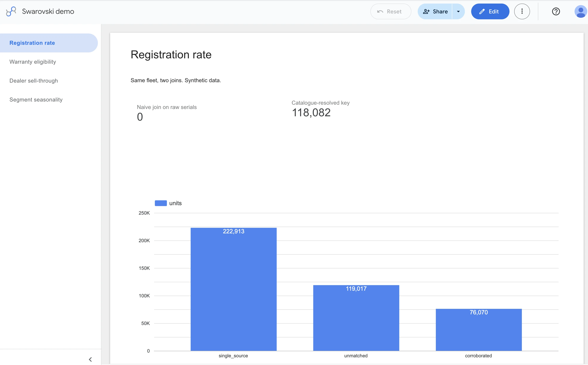Open the more options three-dot menu
The image size is (588, 365).
[x=522, y=11]
